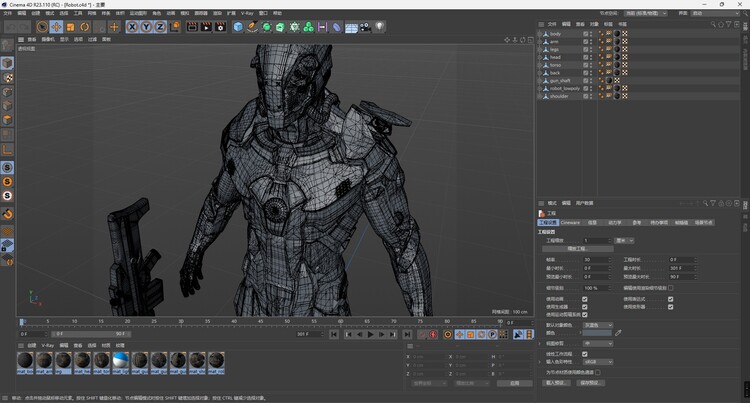Image resolution: width=750 pixels, height=403 pixels.
Task: Render the active view clapperboard icon
Action: (192, 27)
